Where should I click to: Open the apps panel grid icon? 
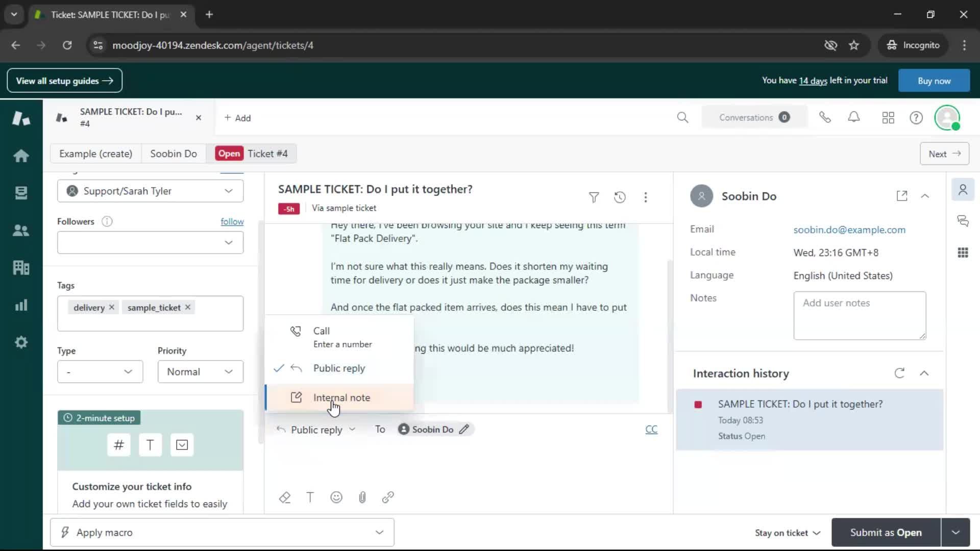click(963, 253)
